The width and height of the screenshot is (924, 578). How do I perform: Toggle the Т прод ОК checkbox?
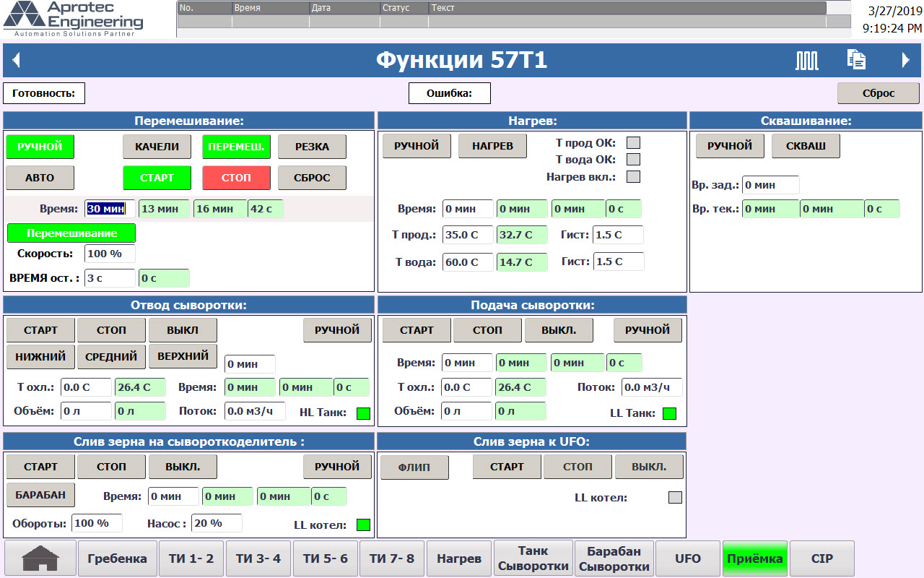pos(633,143)
